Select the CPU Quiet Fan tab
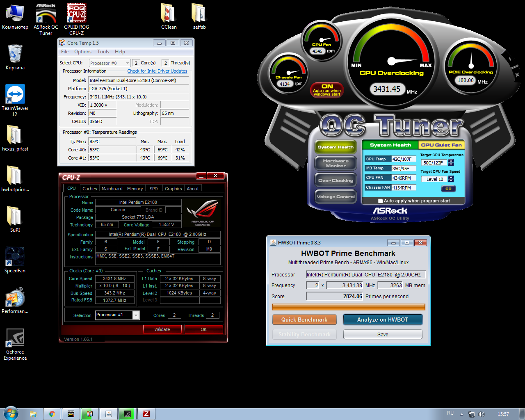 (441, 145)
